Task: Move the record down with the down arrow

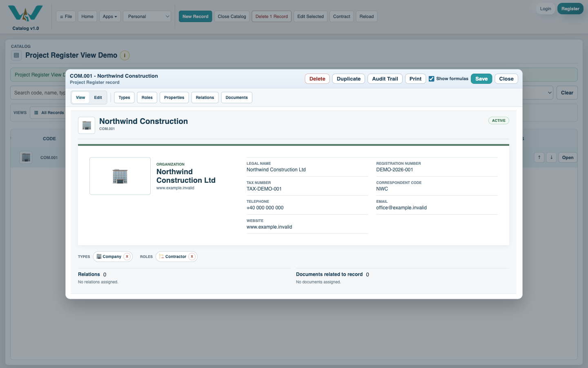Action: pos(551,157)
